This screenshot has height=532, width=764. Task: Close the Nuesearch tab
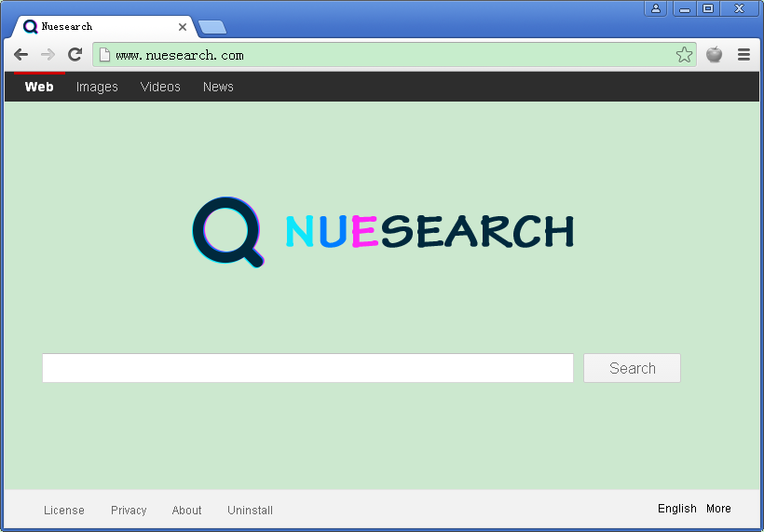pyautogui.click(x=183, y=27)
